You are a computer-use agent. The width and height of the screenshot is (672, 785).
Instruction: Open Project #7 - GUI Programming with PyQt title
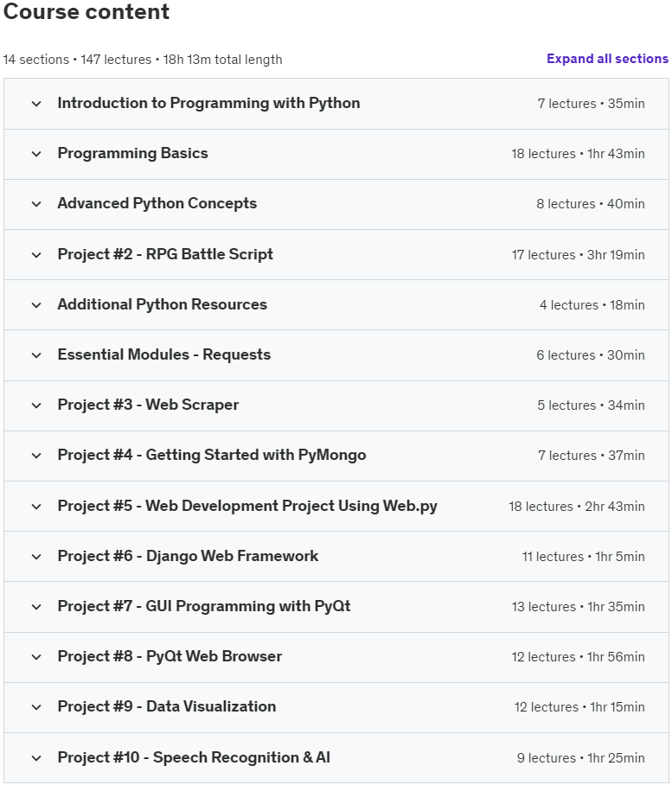tap(204, 606)
